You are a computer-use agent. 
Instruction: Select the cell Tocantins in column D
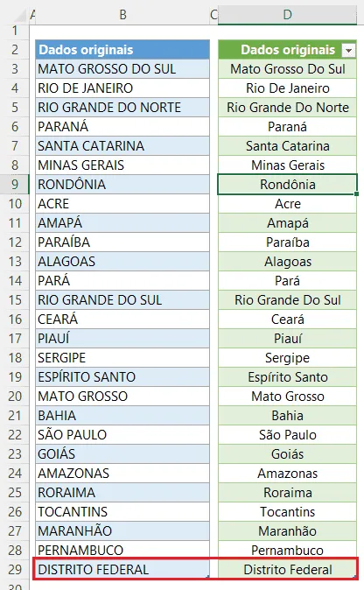point(287,512)
